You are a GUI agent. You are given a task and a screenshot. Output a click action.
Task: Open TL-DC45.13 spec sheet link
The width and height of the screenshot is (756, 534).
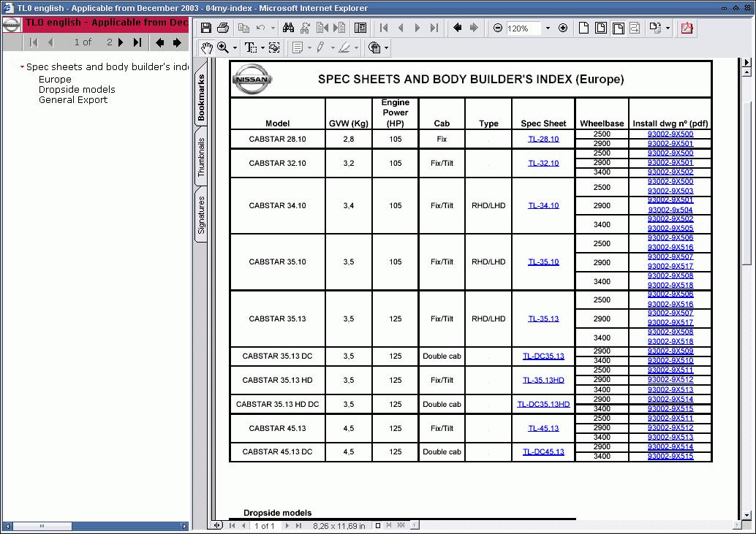[543, 452]
